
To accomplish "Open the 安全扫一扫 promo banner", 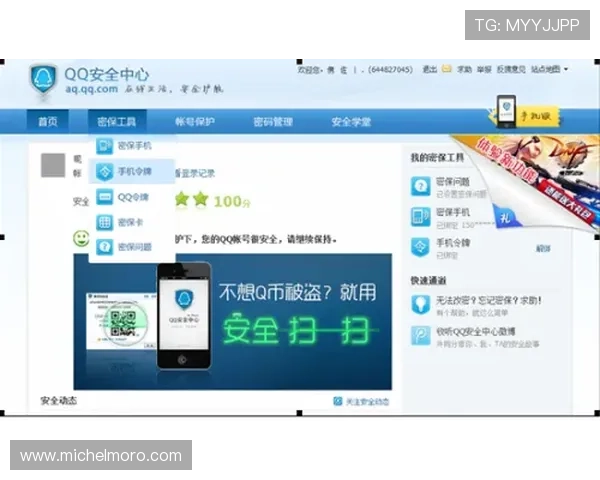I will tap(233, 322).
